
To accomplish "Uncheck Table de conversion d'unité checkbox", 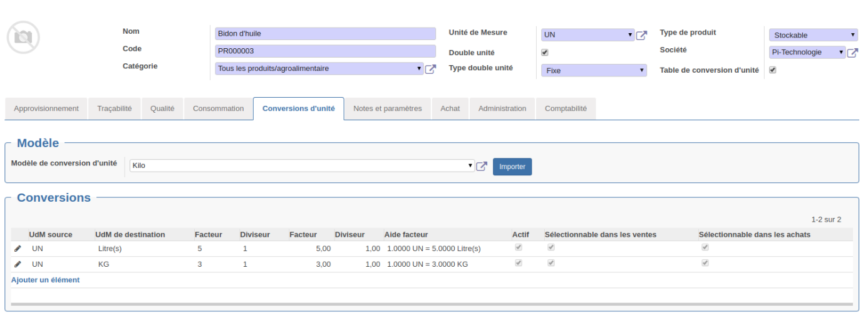I will (772, 70).
